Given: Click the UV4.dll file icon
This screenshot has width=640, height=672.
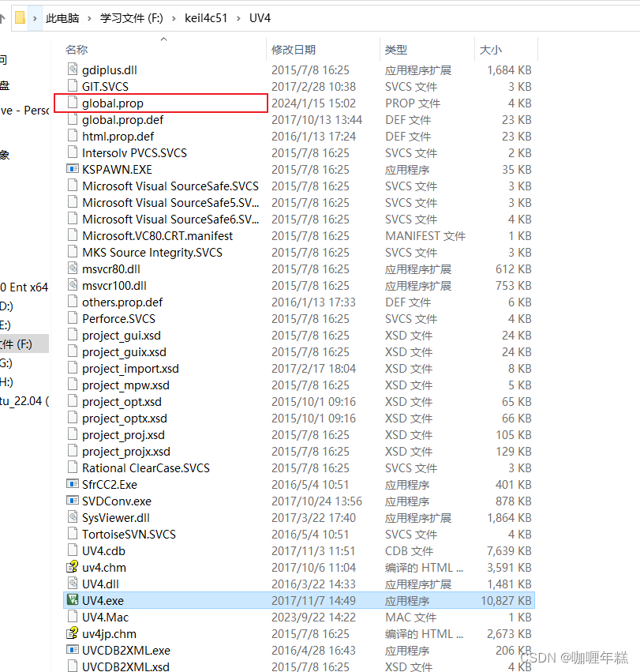Looking at the screenshot, I should tap(73, 584).
